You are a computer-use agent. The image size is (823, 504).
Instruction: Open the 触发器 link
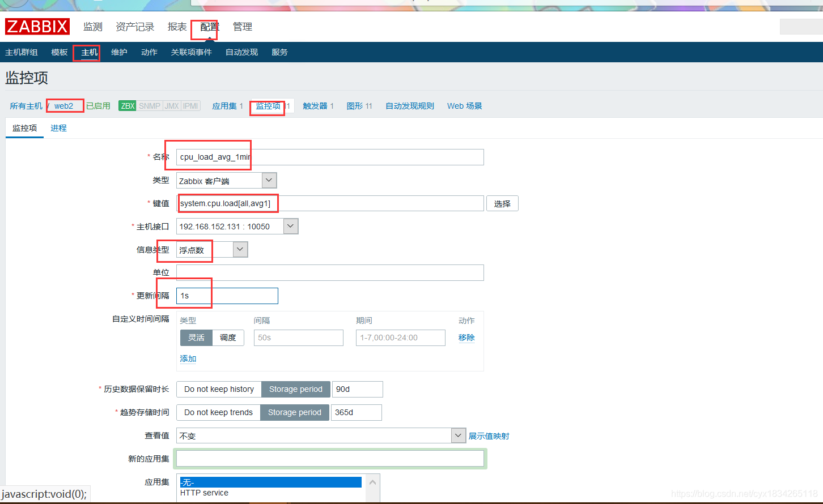pos(315,106)
